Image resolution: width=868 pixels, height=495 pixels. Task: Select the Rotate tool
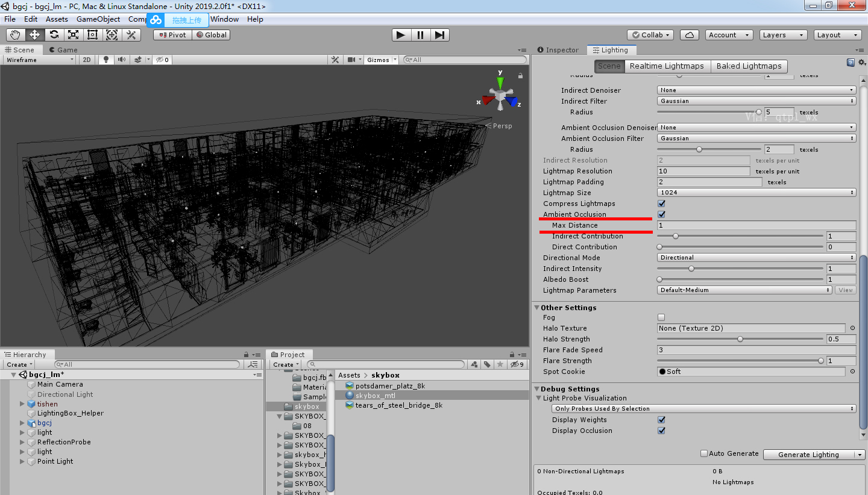[x=54, y=35]
